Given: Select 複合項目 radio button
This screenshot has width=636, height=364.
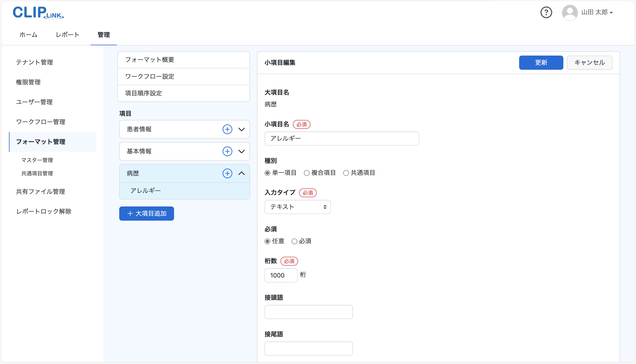Looking at the screenshot, I should pos(307,173).
